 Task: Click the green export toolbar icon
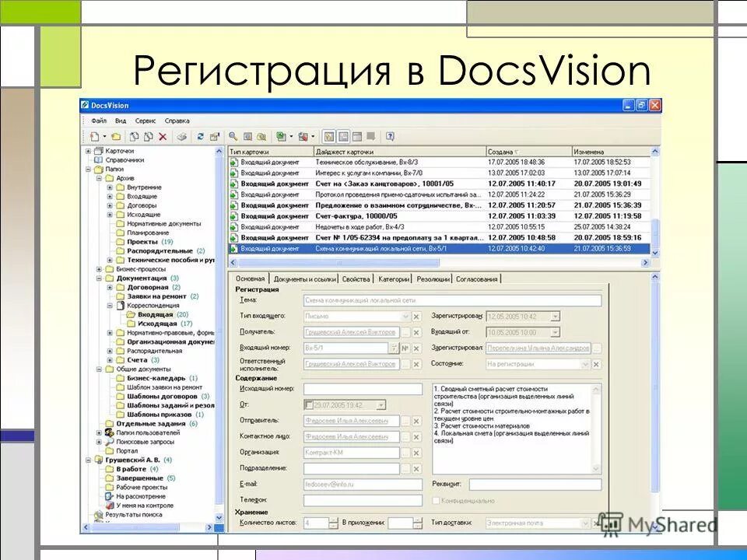click(x=281, y=137)
